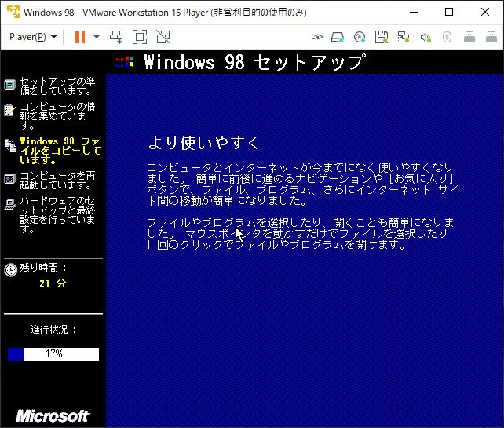The width and height of the screenshot is (504, 428).
Task: Close the VMware Player window
Action: (485, 12)
